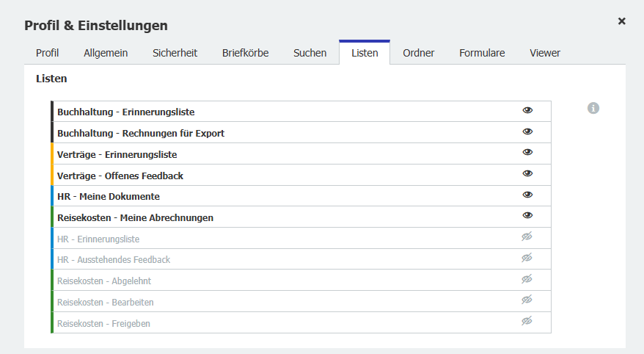Go to the Briefkörbe tab
This screenshot has height=354, width=644.
point(245,53)
